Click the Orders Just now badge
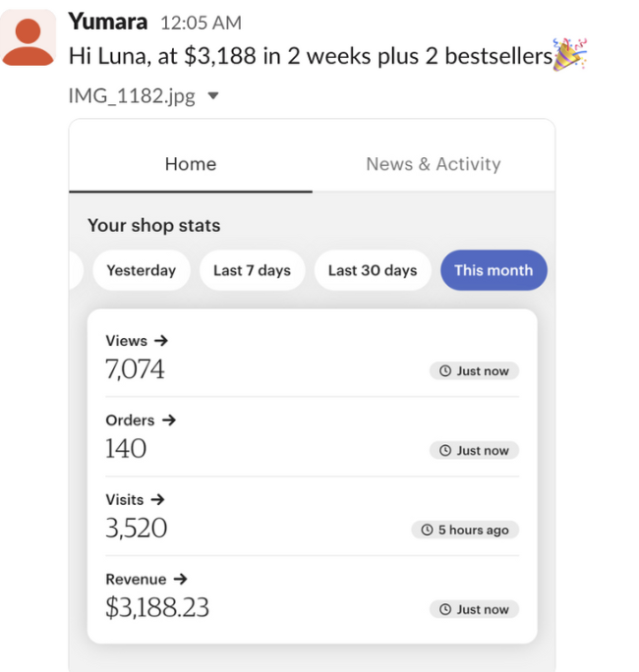The width and height of the screenshot is (639, 672). [x=474, y=450]
